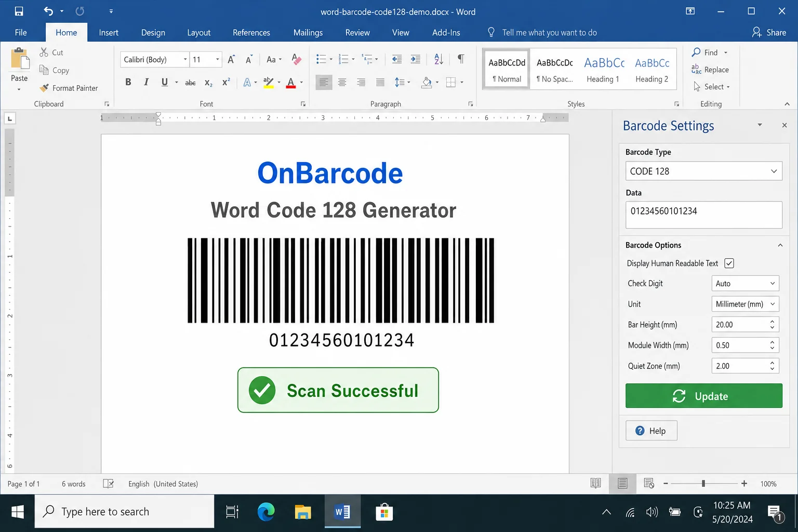The height and width of the screenshot is (532, 798).
Task: Apply the Heading 1 style
Action: pyautogui.click(x=603, y=70)
